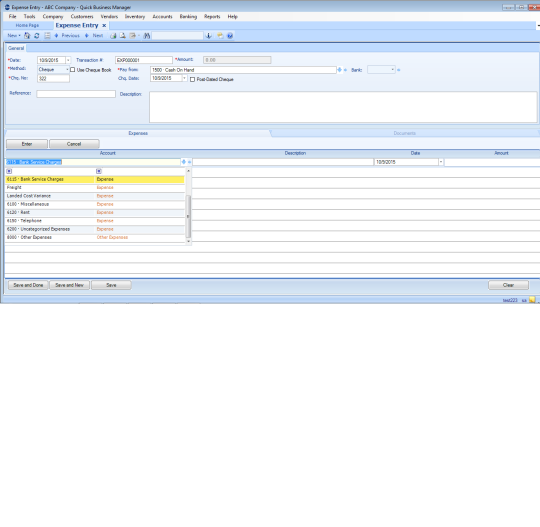Open the expense line Date dropdown arrow
Viewport: 540px width, 527px height.
point(440,162)
